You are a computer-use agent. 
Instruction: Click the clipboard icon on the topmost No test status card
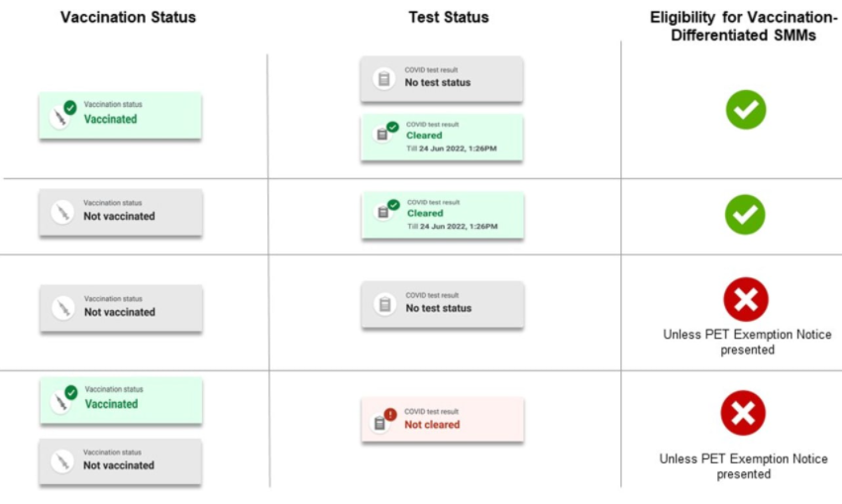[x=384, y=79]
